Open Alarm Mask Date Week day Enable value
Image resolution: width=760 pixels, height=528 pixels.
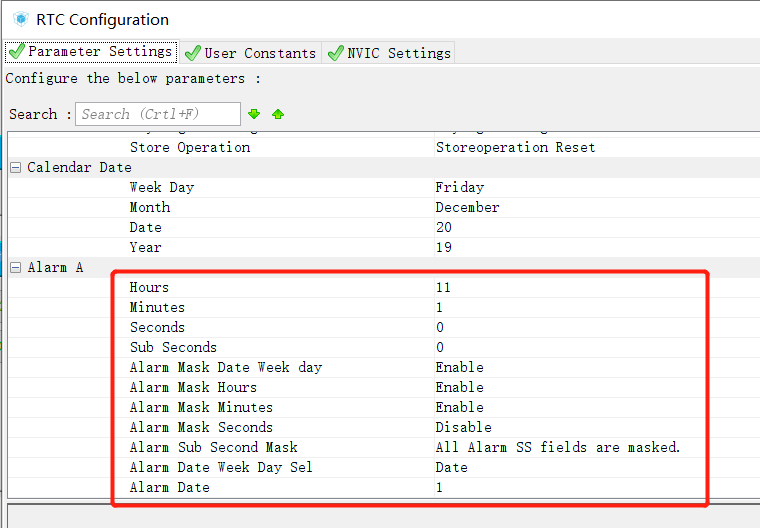459,368
